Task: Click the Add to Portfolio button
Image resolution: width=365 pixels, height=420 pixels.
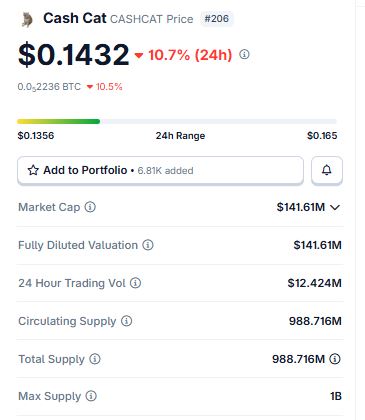Action: (160, 170)
